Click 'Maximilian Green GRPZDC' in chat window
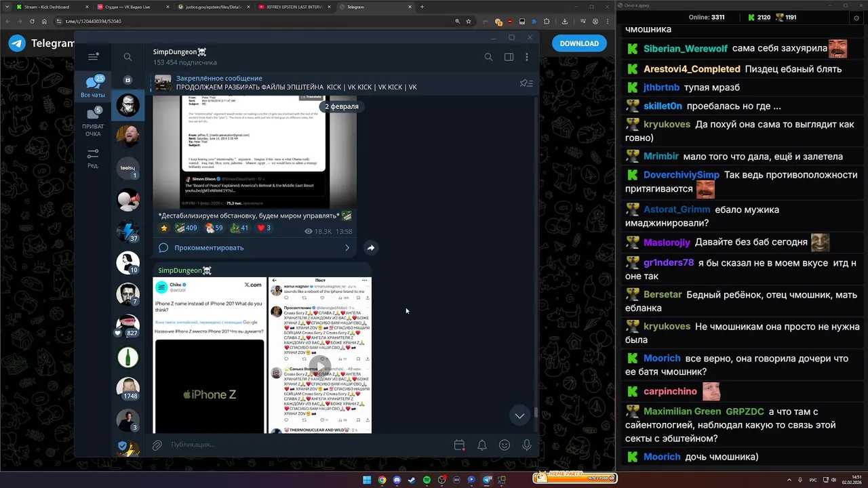The image size is (868, 488). (x=704, y=411)
